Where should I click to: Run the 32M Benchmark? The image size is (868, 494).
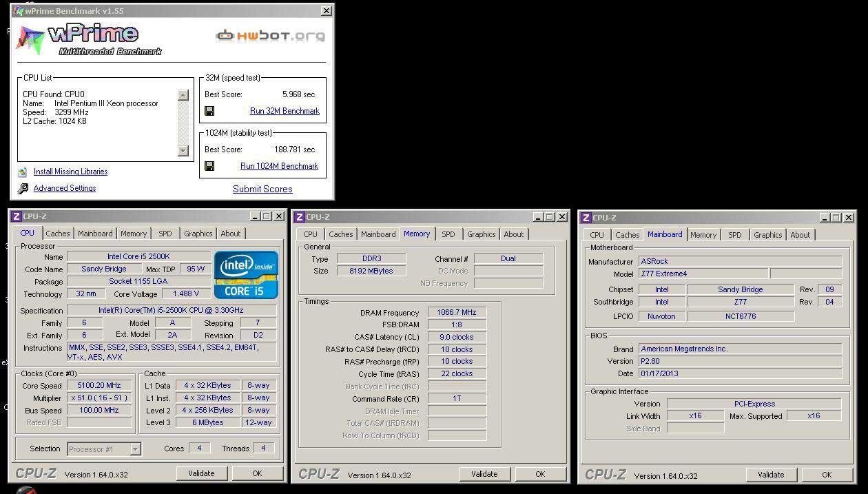click(x=285, y=111)
